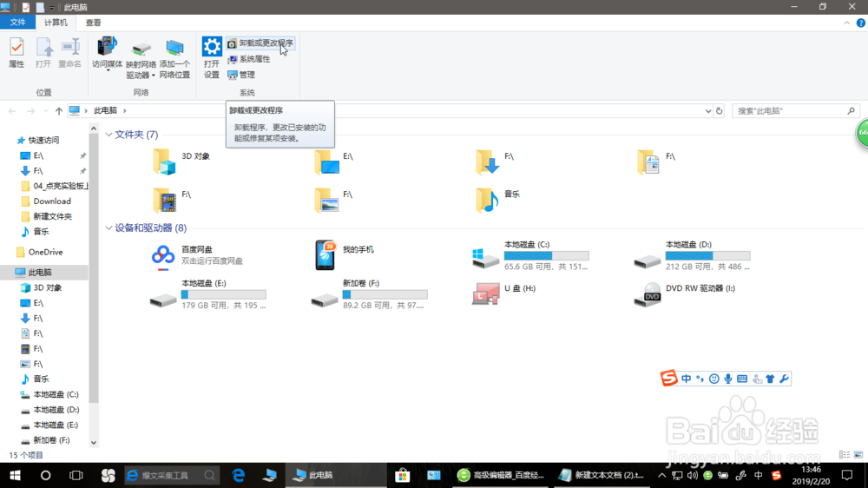Select the F:\ folder with film strip
This screenshot has height=488, width=868.
point(172,200)
